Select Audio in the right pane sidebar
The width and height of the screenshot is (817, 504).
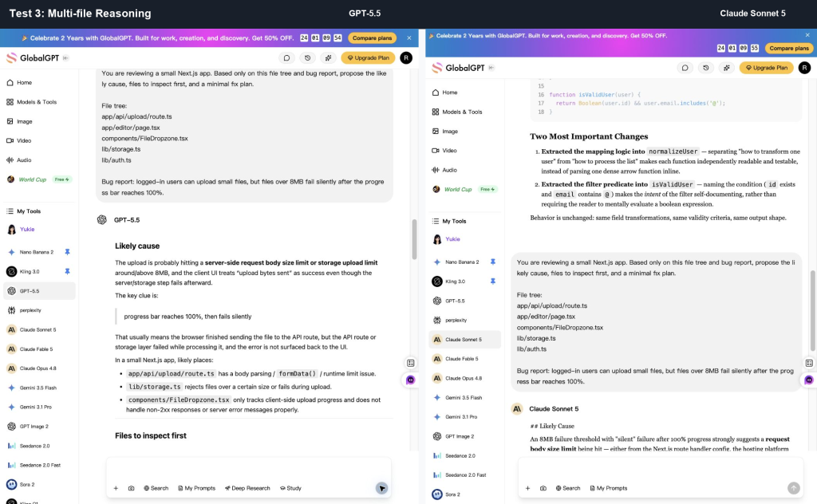click(445, 170)
